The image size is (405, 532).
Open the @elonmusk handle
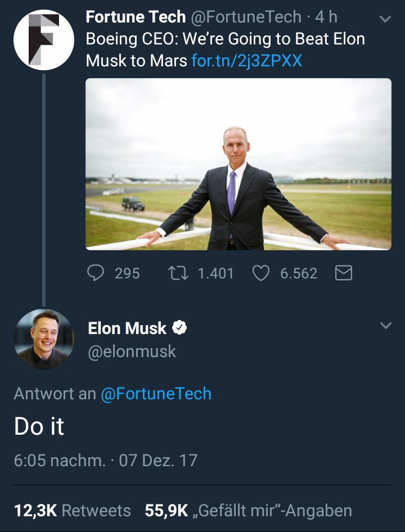click(132, 351)
